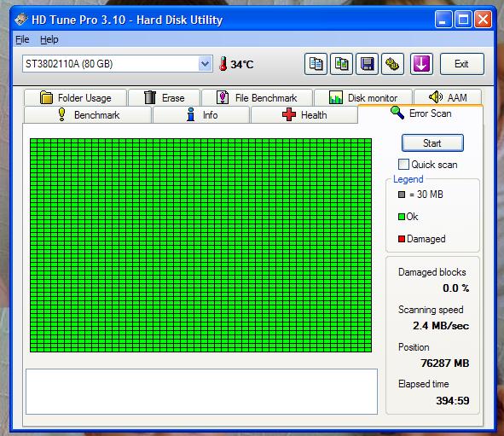Open the Help menu
The image size is (504, 436).
49,39
